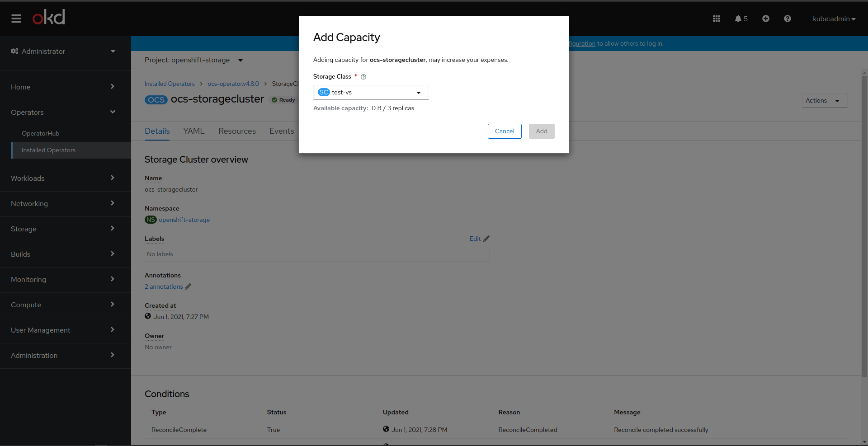Click ReconcileComplete condition type cell
This screenshot has height=446, width=868.
(x=179, y=430)
